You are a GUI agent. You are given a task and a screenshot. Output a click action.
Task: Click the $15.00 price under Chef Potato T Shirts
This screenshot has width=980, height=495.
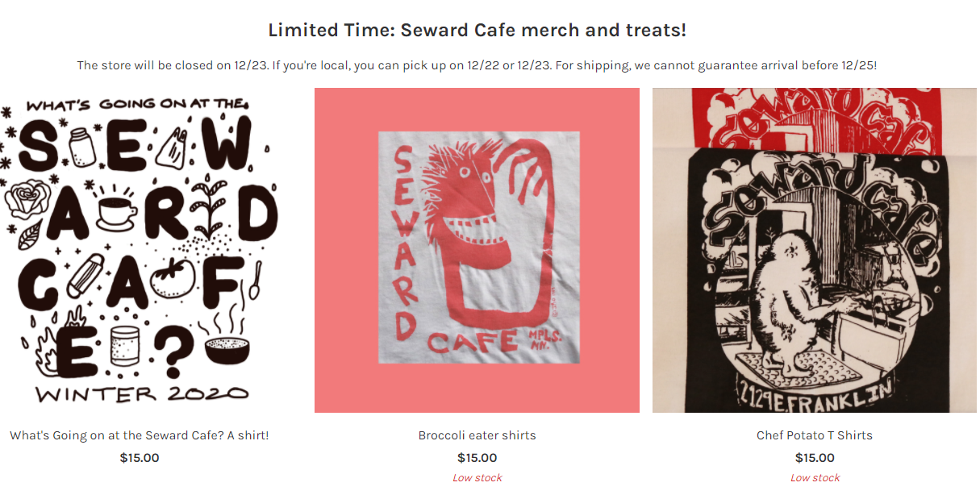(815, 458)
